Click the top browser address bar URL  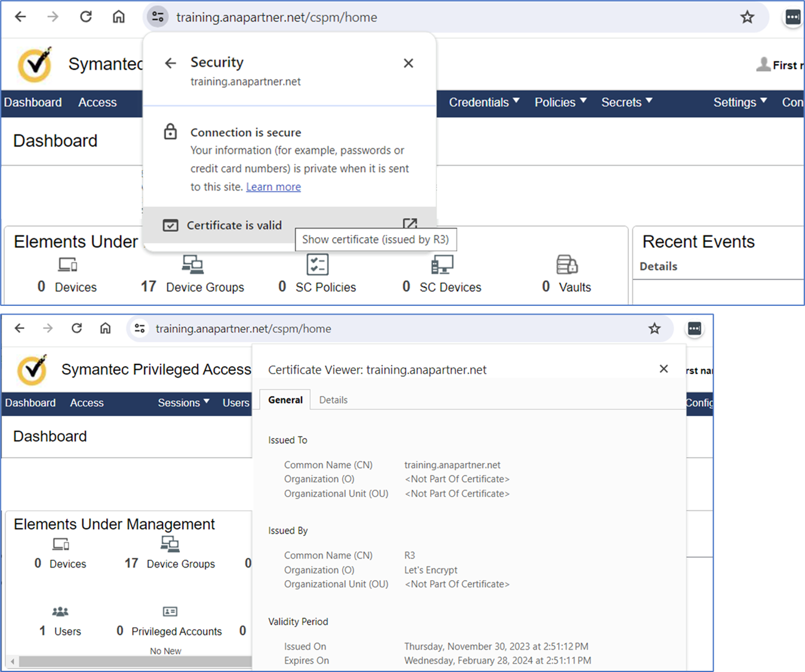(276, 17)
